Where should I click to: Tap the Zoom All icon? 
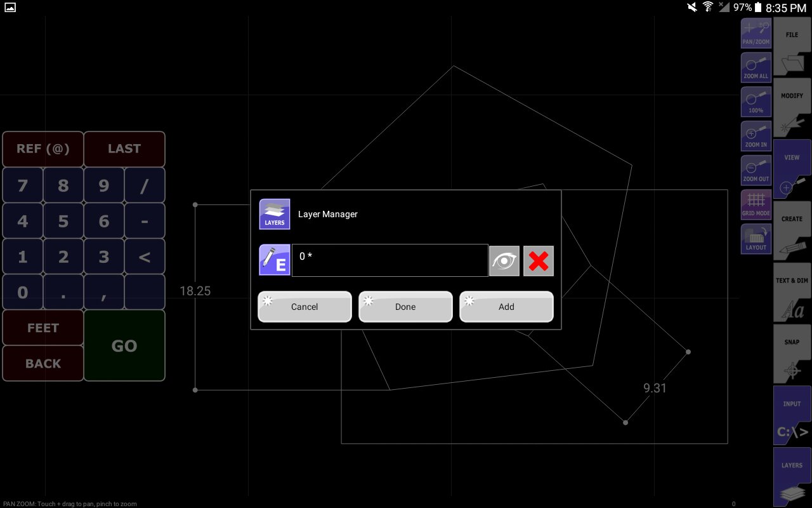[756, 67]
